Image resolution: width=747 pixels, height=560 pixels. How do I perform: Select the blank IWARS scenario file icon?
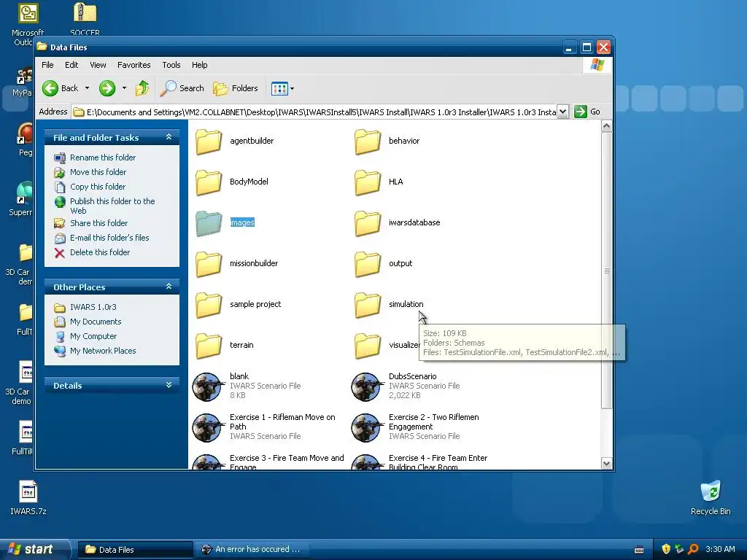coord(206,386)
